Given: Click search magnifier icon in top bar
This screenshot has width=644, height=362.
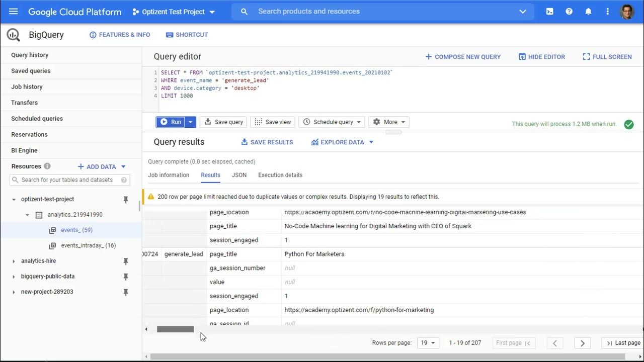Looking at the screenshot, I should click(x=245, y=11).
